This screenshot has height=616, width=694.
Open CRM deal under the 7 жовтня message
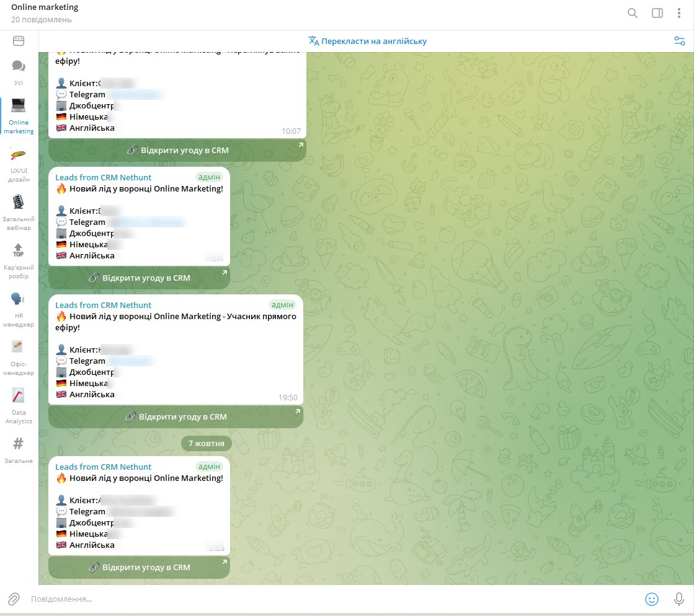coord(139,568)
